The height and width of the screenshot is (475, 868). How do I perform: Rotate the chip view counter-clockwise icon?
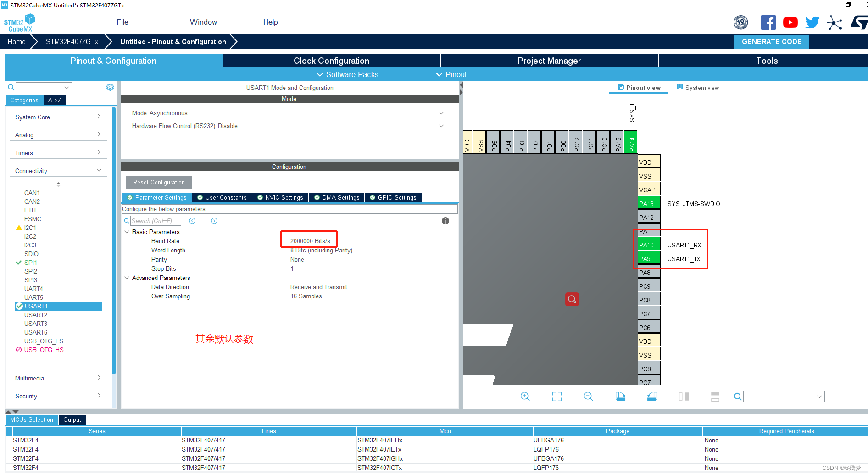click(652, 397)
